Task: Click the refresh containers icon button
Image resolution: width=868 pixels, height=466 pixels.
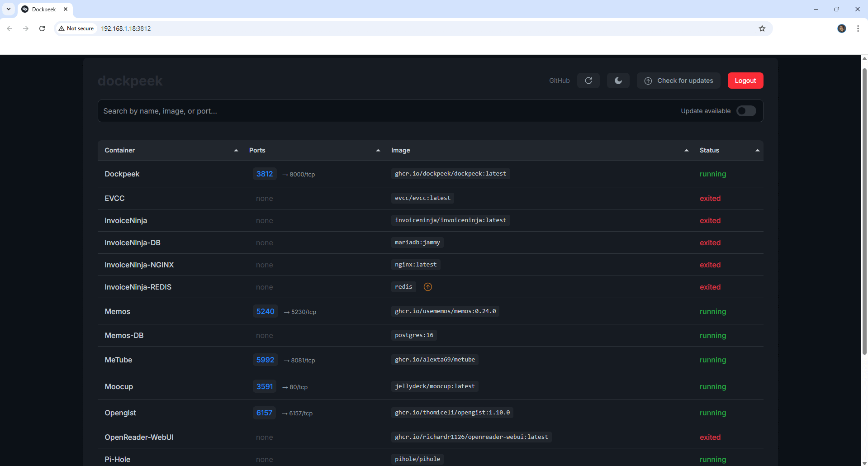Action: [588, 81]
